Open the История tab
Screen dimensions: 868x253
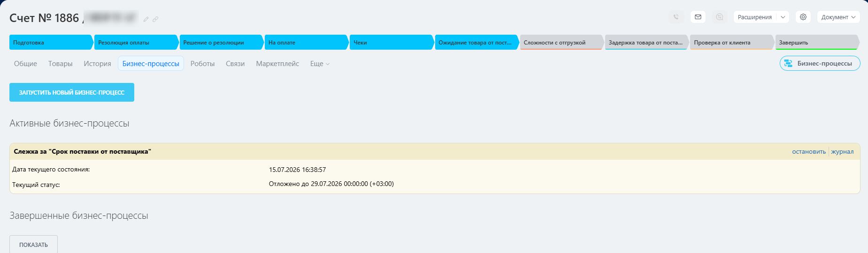[x=97, y=64]
